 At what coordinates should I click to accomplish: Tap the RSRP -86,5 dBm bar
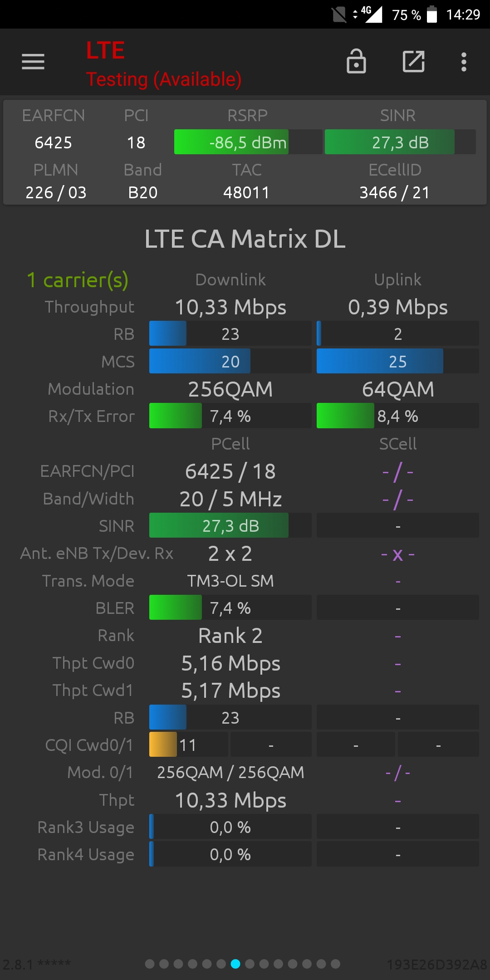[x=248, y=142]
